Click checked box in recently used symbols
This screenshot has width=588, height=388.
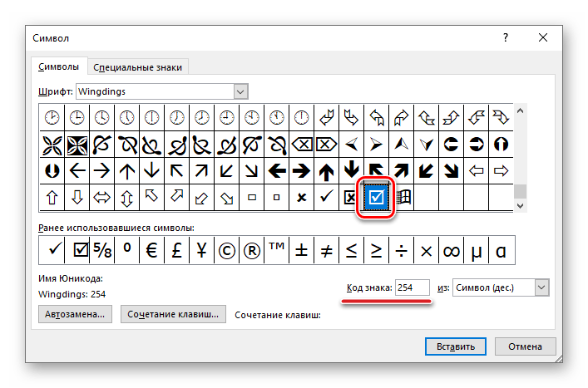(80, 248)
